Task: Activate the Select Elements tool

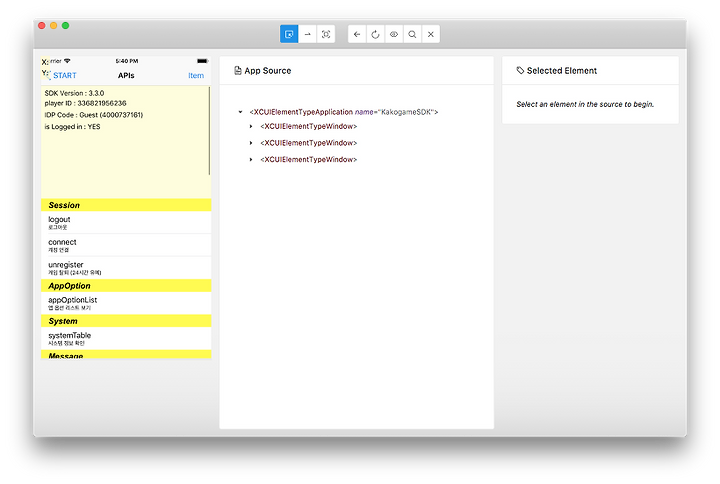Action: 289,34
